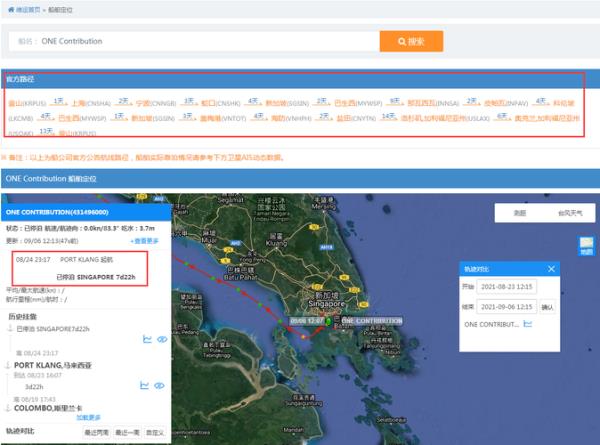
Task: Toggle the eye icon for the PORT KLANG entry
Action: (160, 385)
